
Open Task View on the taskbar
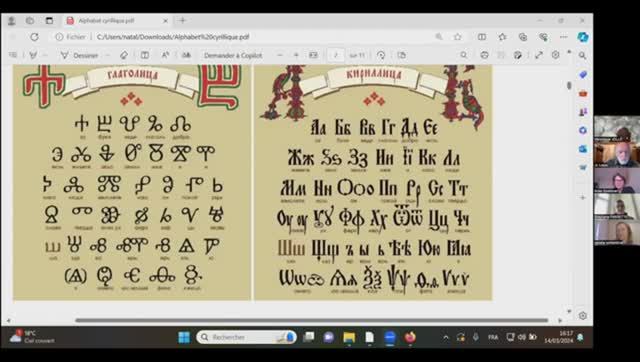point(309,337)
